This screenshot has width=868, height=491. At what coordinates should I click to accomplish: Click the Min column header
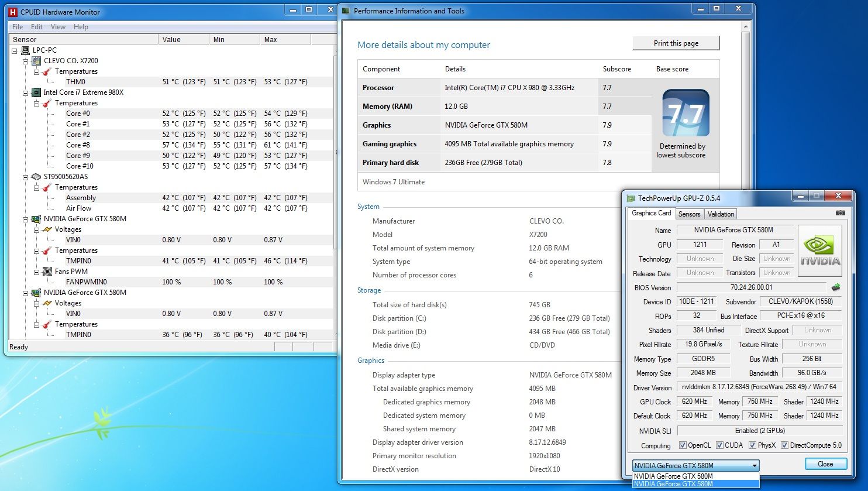235,39
